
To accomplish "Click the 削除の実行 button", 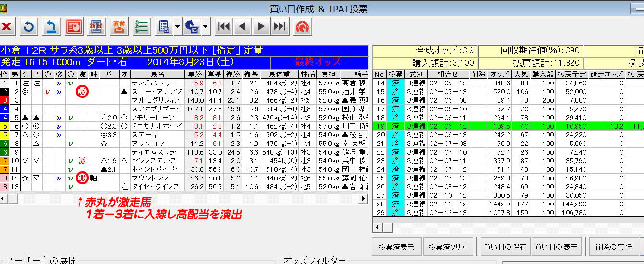I will 614,247.
